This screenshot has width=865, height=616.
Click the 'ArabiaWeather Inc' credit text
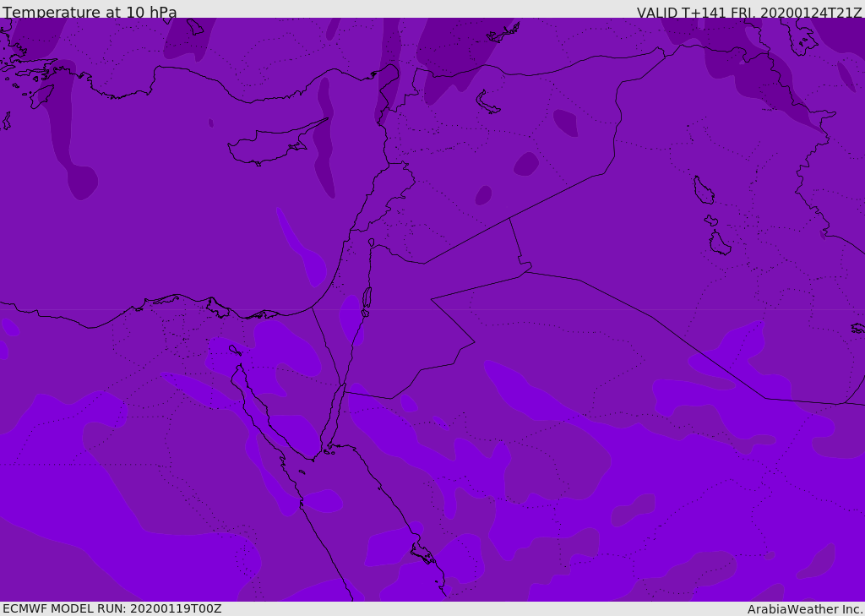point(804,609)
